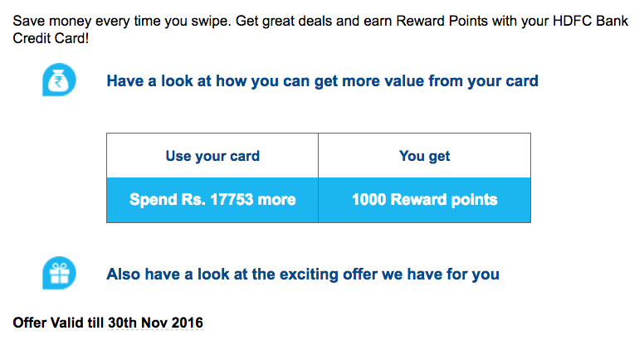Image resolution: width=644 pixels, height=350 pixels.
Task: Click the word 'card' in the table header
Action: click(244, 156)
